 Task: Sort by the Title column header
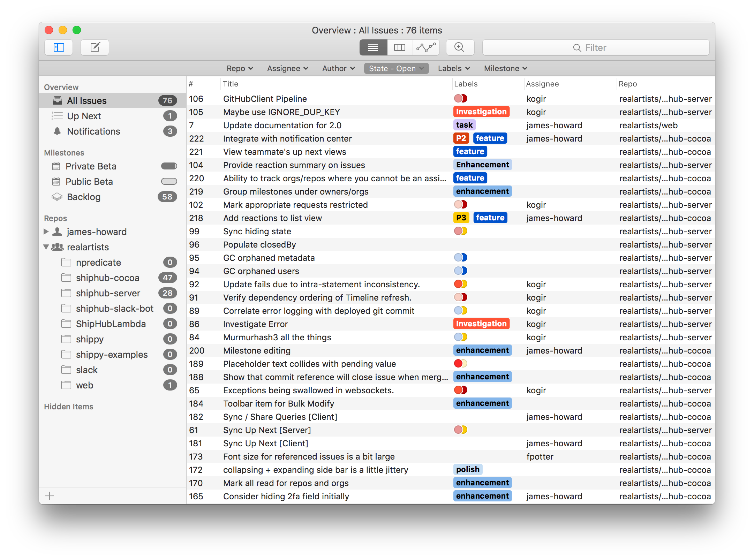[336, 84]
